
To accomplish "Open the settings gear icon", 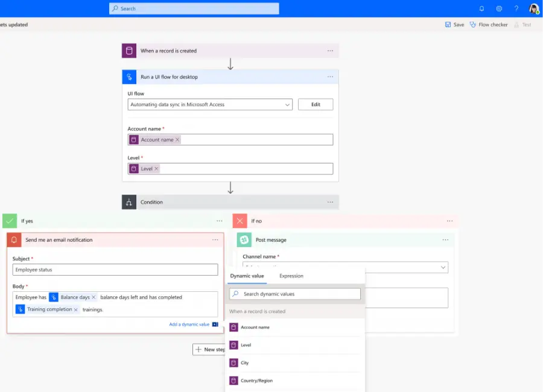I will point(499,8).
